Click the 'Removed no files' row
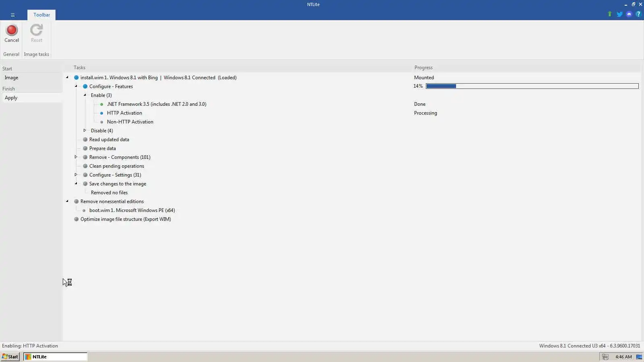Image resolution: width=644 pixels, height=362 pixels. [x=109, y=193]
